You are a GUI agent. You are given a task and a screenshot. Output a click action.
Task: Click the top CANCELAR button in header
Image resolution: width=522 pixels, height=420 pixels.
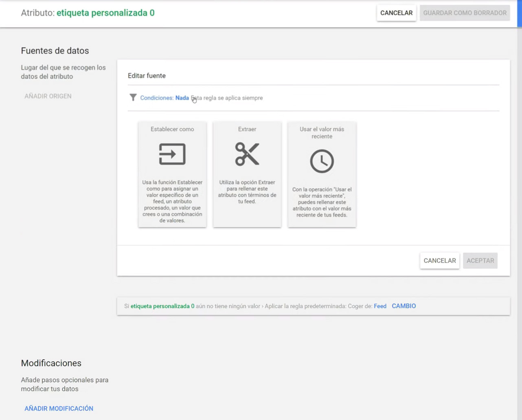(x=396, y=13)
